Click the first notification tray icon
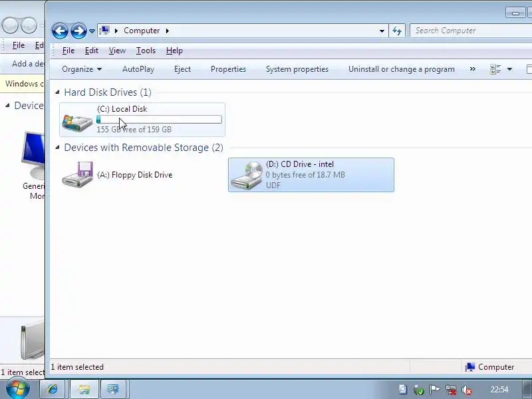 click(403, 390)
